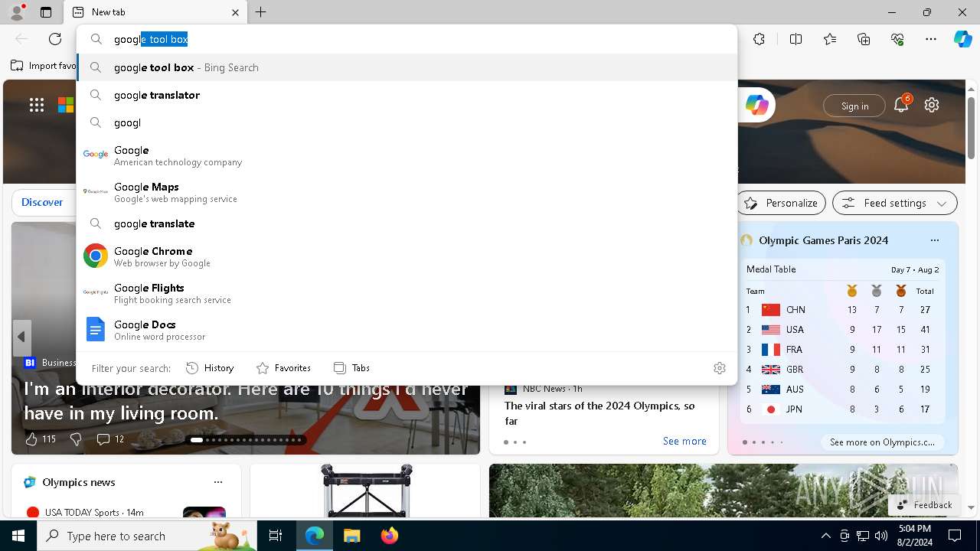980x551 pixels.
Task: Open Olympics news card more options
Action: click(x=218, y=482)
